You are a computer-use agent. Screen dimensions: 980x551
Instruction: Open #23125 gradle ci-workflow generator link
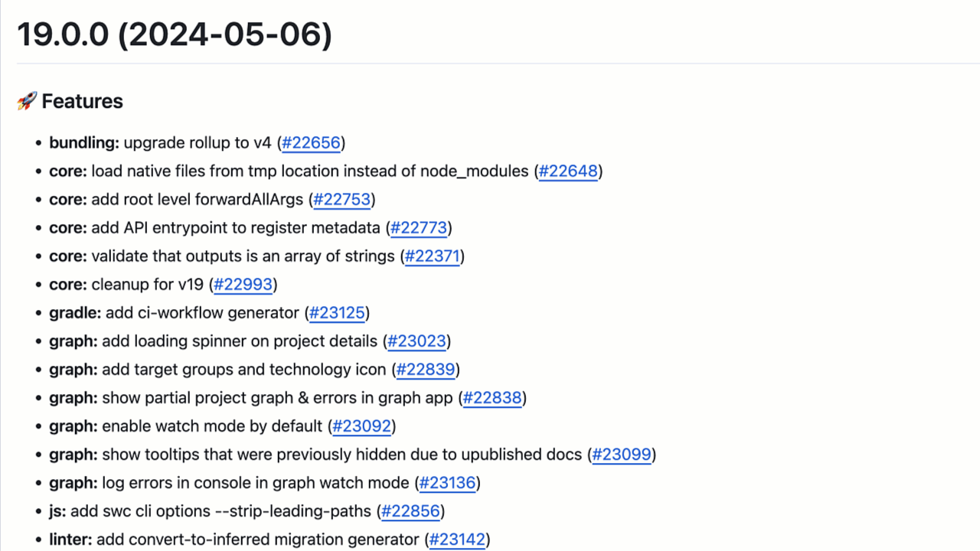(337, 313)
